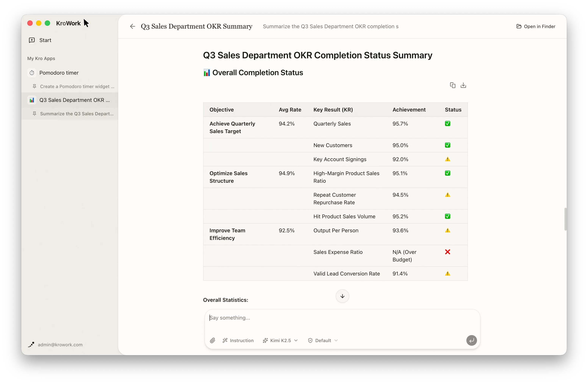Jump to bottom with the round down-arrow button
Image resolution: width=588 pixels, height=383 pixels.
(x=342, y=296)
